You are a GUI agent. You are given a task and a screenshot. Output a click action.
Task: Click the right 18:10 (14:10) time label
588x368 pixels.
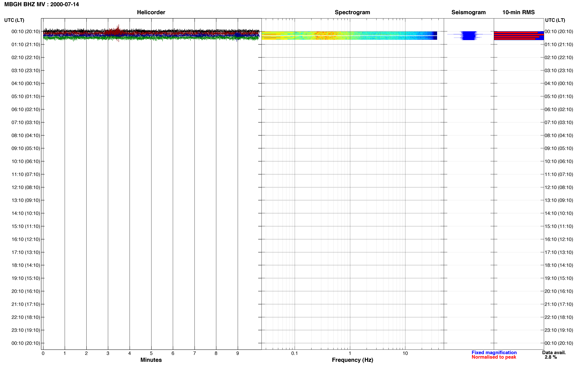[559, 265]
